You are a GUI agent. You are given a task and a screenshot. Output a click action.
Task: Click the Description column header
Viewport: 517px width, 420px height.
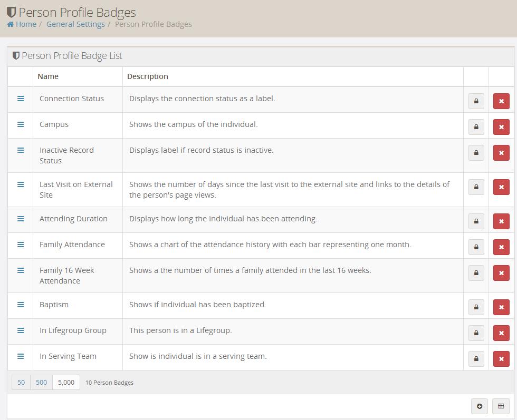point(148,76)
